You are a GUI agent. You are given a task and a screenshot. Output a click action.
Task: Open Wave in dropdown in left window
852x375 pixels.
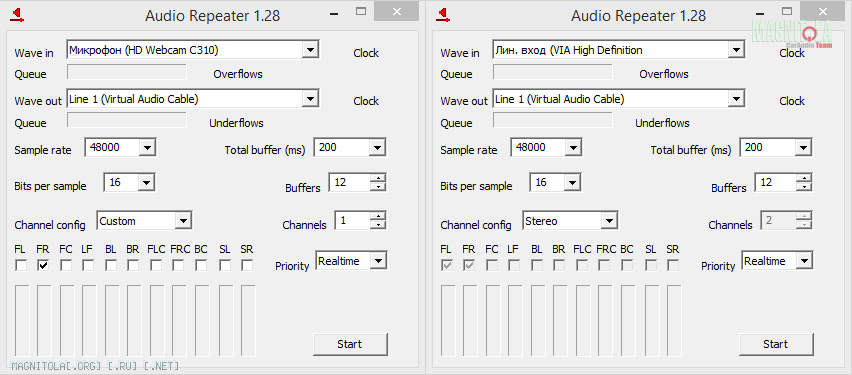pos(310,51)
